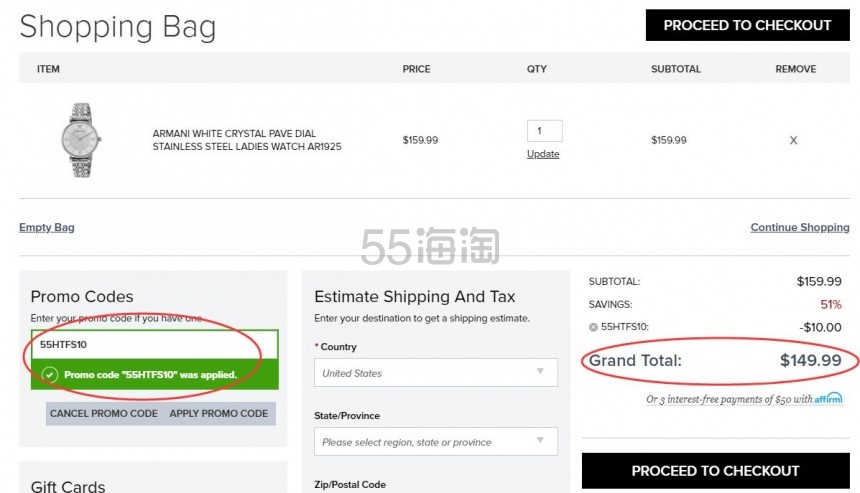The width and height of the screenshot is (860, 493).
Task: Open the Armani watch product thumbnail
Action: [81, 140]
